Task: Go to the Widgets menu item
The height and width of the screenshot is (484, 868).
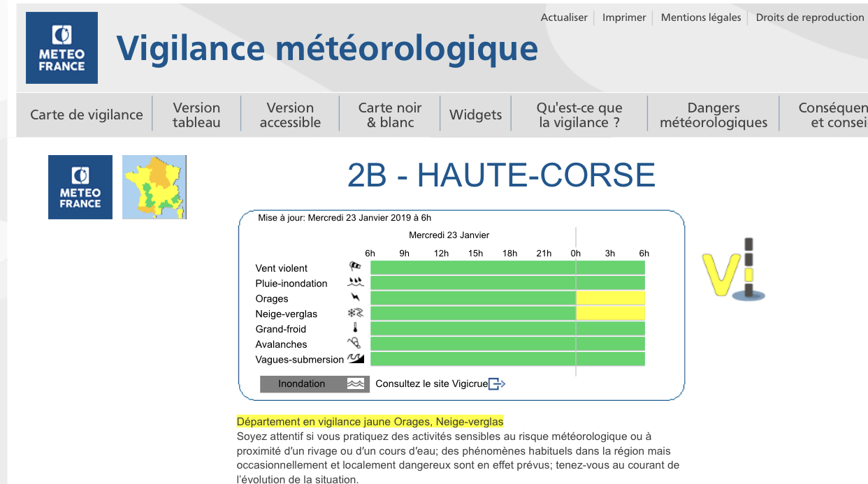Action: coord(475,115)
